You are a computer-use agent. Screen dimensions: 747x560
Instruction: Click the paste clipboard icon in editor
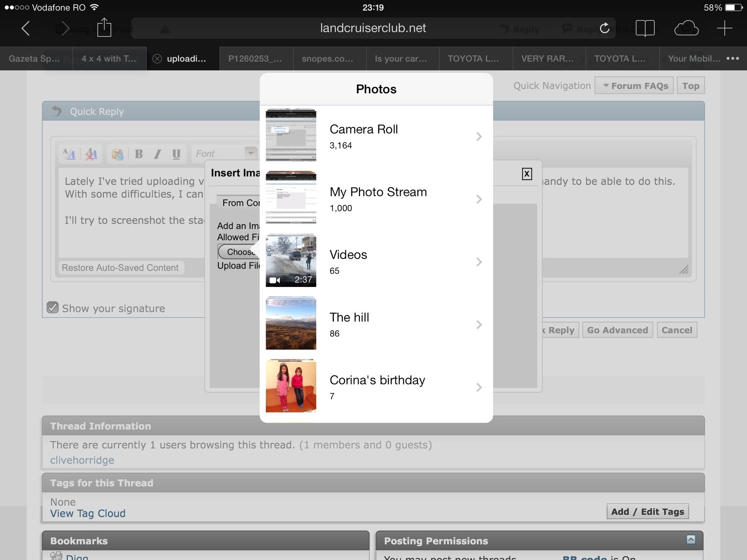coord(117,154)
